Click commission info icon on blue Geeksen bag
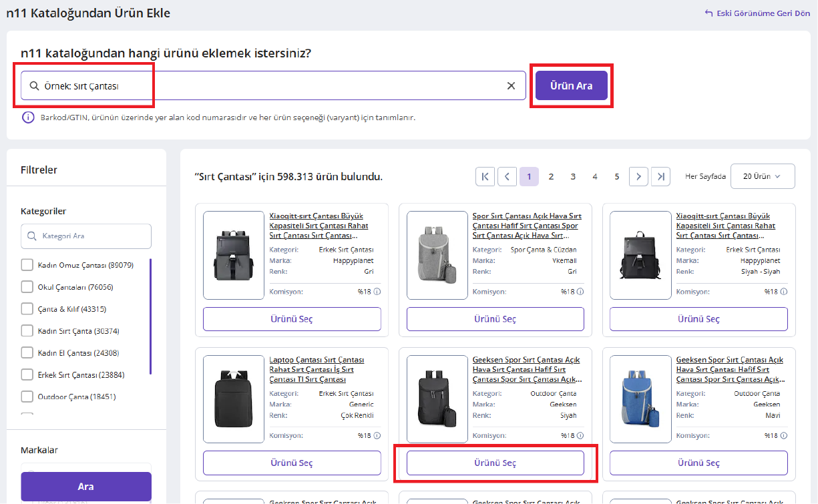The width and height of the screenshot is (818, 504). coord(784,436)
